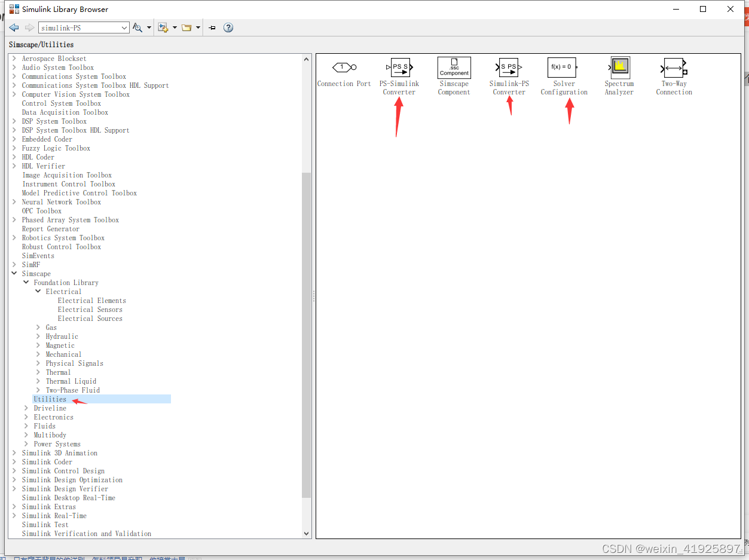Open the new model dropdown arrow
Screen dimensions: 749x560
[x=175, y=27]
